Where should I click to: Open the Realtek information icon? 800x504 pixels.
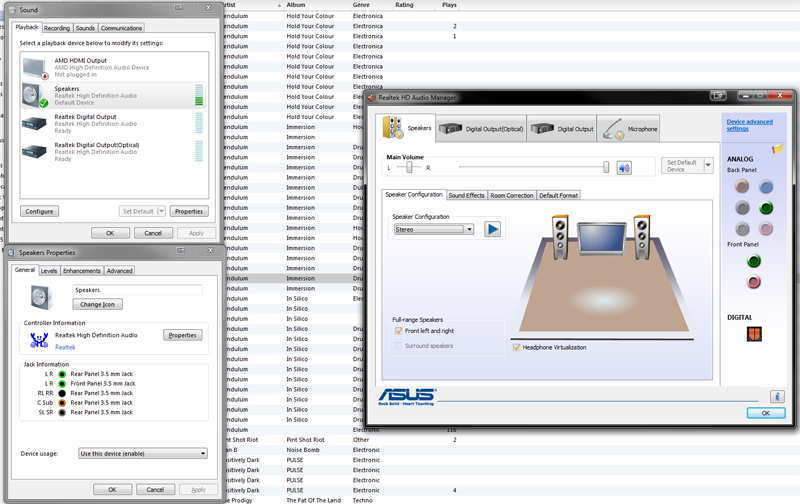778,397
